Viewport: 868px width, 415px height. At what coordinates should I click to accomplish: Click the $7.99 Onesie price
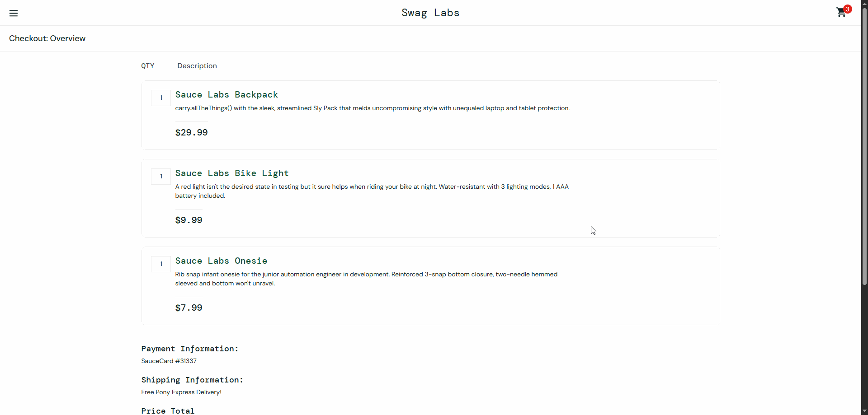pyautogui.click(x=189, y=308)
